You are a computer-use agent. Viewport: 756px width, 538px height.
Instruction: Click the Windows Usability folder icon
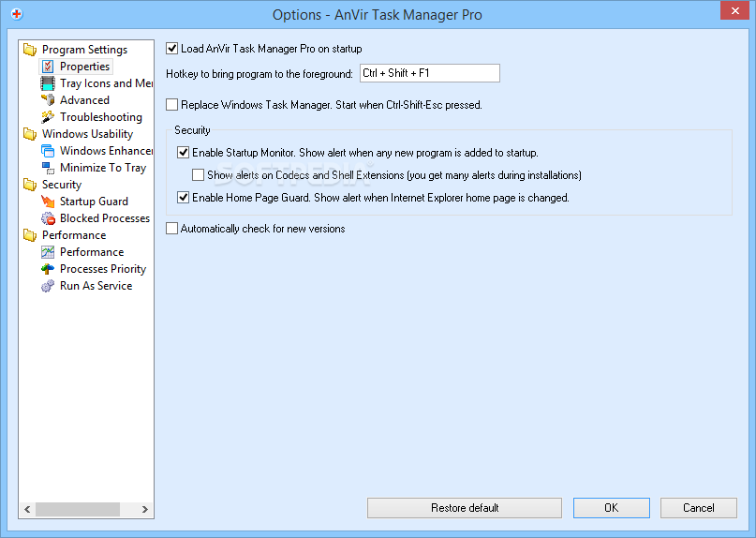point(30,134)
